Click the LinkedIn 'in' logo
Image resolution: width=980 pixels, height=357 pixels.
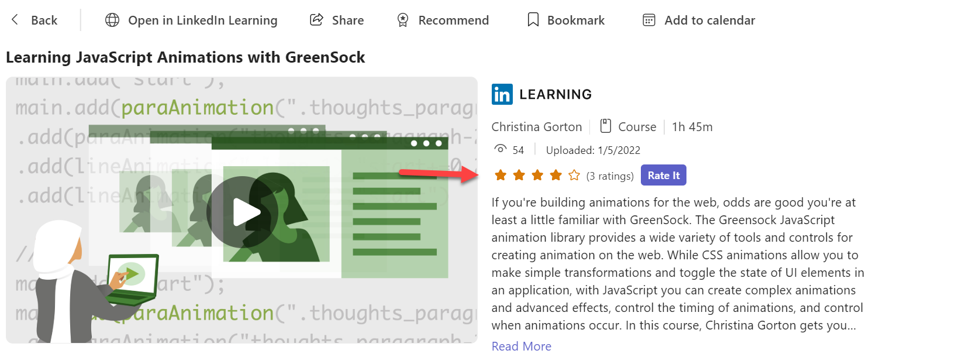click(502, 94)
